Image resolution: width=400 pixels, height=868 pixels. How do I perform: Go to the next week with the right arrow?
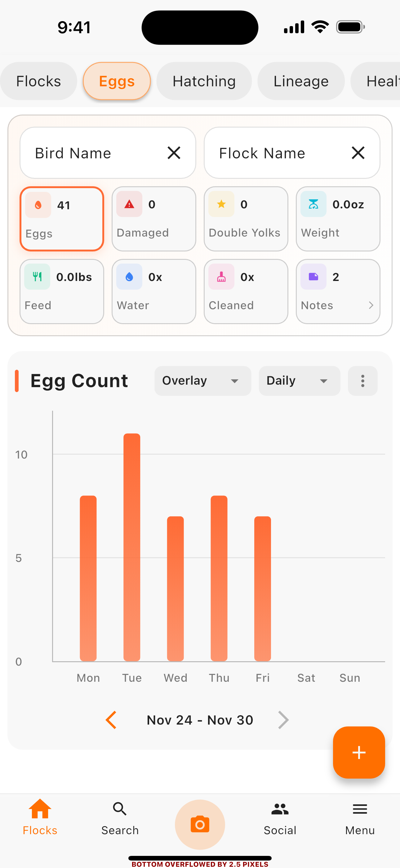[x=283, y=720]
